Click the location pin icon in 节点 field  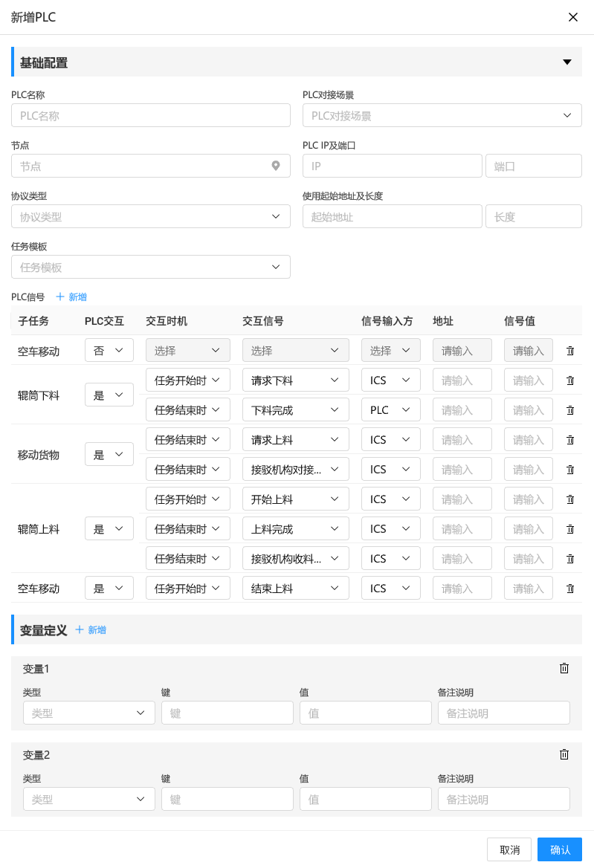coord(276,166)
